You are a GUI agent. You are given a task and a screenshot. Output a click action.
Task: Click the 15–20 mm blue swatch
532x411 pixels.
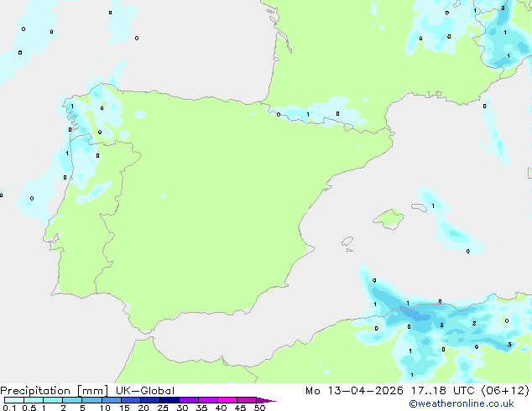130,400
